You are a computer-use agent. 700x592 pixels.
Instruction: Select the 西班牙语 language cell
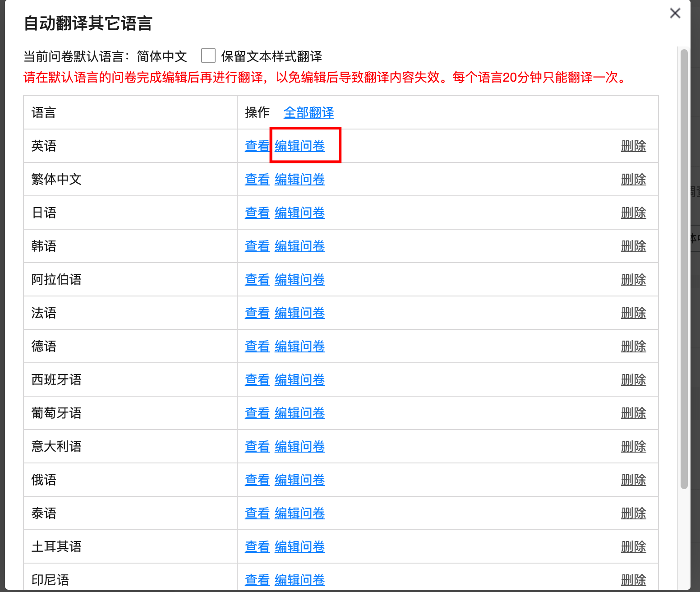click(x=130, y=379)
